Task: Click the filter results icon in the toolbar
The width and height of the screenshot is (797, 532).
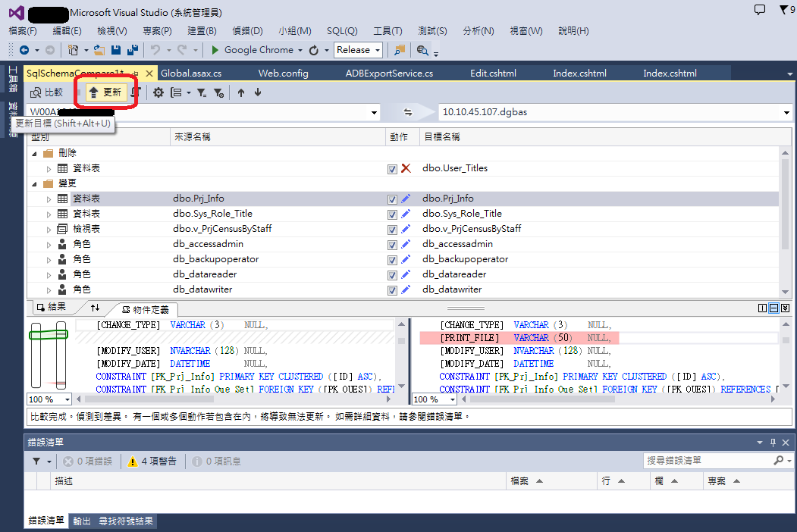Action: tap(202, 92)
